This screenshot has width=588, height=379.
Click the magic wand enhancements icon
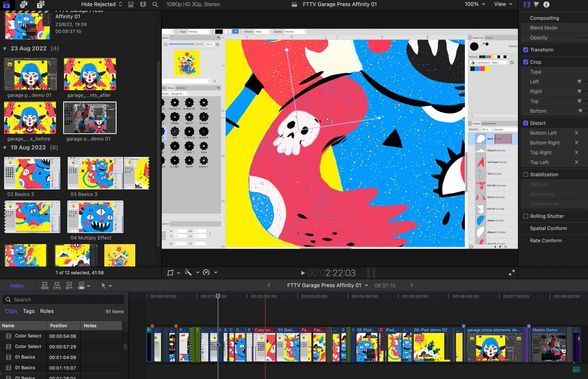[x=188, y=273]
